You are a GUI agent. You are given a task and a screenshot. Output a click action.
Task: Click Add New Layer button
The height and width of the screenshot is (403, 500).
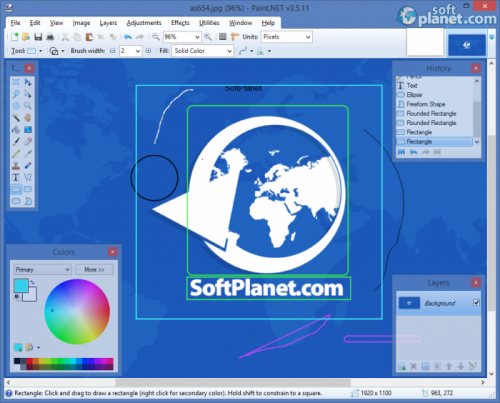(x=402, y=366)
